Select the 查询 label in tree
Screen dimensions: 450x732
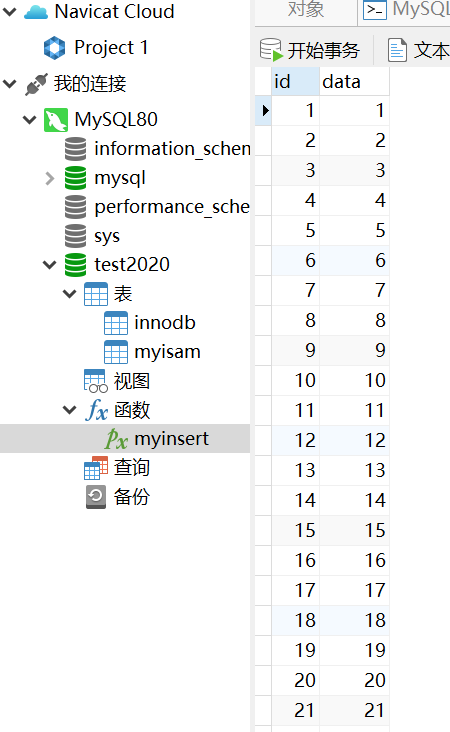(x=132, y=468)
